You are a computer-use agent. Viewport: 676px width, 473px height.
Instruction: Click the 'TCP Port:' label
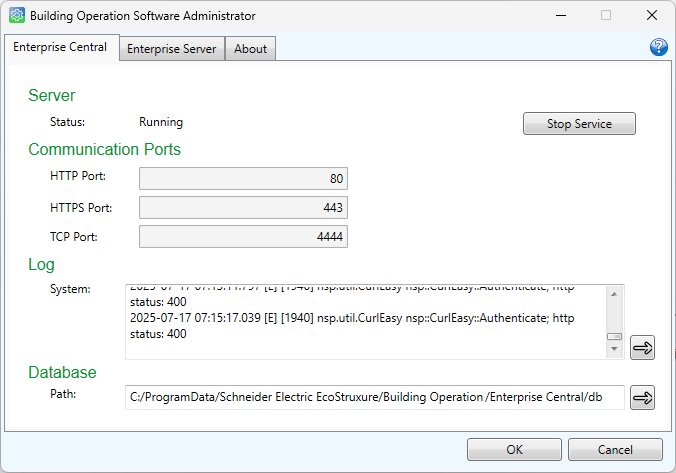[74, 237]
